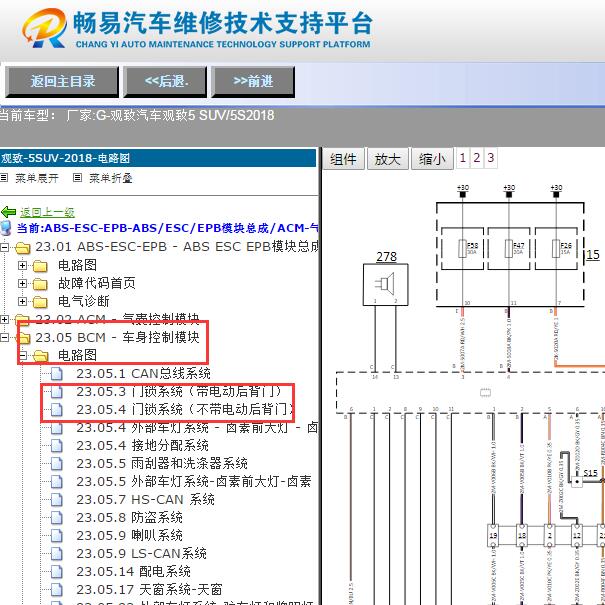Click document icon for 23.05.4 接地分配系统

point(57,446)
